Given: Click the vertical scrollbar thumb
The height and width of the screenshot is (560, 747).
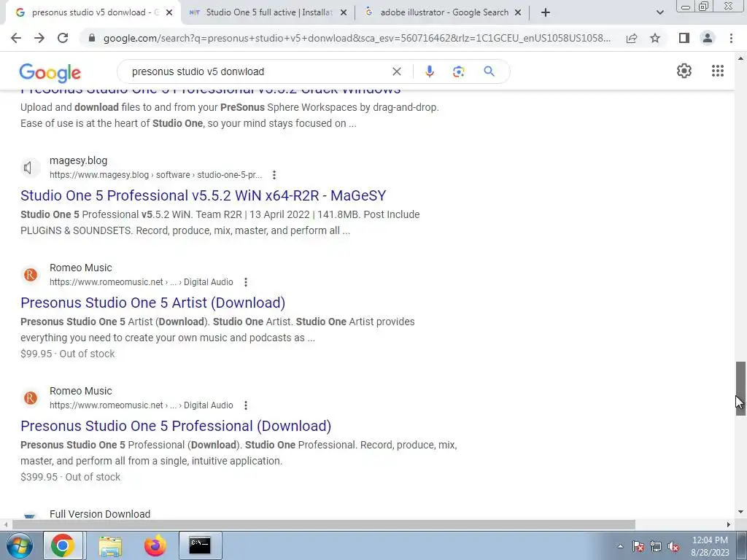Looking at the screenshot, I should coord(740,389).
